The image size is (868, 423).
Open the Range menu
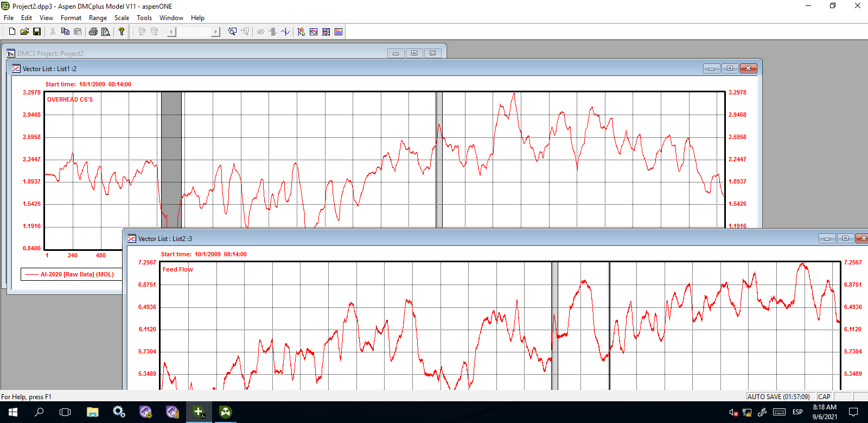(98, 18)
